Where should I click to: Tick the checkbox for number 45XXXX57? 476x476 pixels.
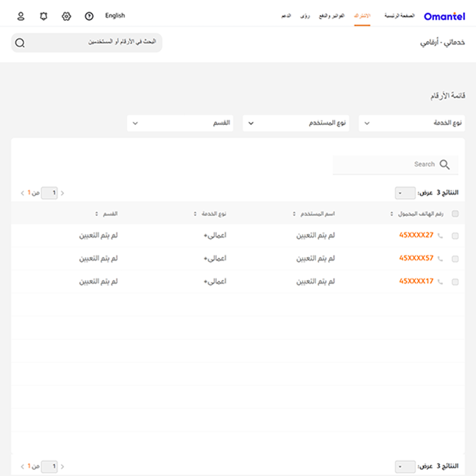coord(455,259)
